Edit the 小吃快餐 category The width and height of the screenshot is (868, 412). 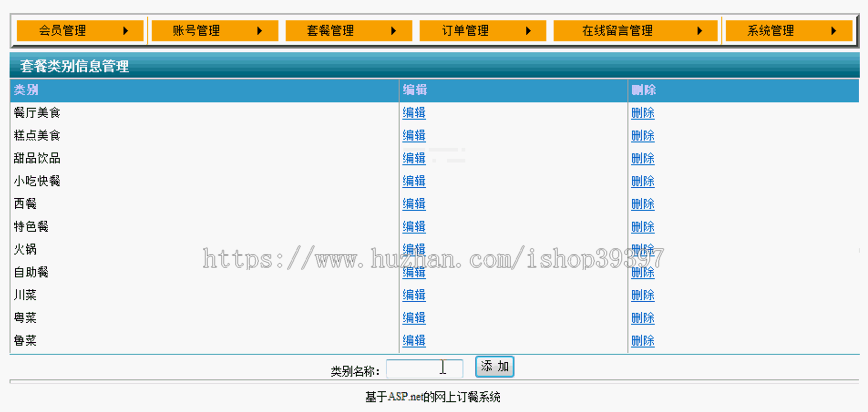414,182
